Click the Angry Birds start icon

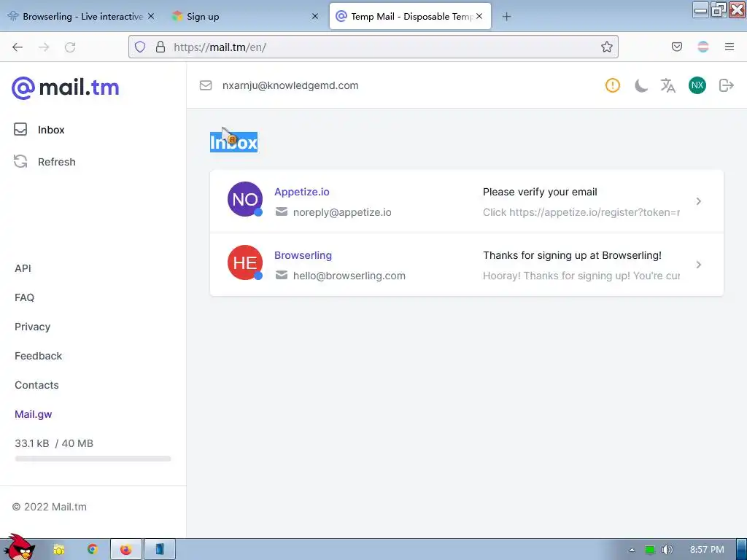pos(19,548)
